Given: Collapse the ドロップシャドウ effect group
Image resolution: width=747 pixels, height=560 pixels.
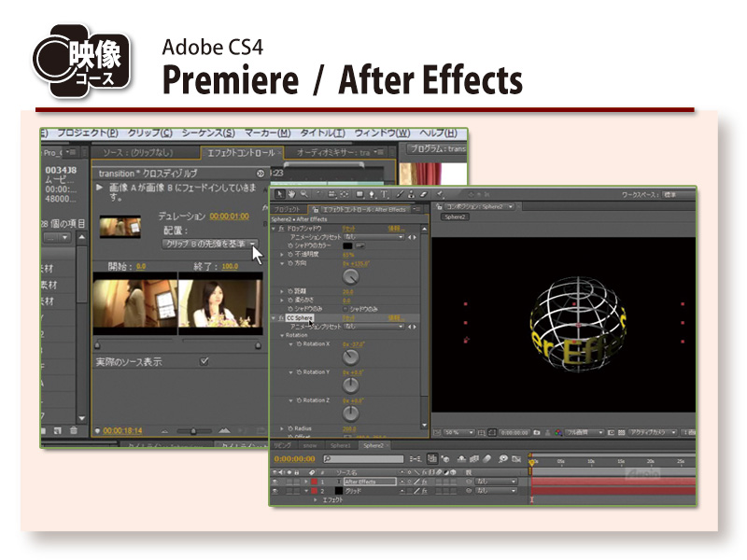Looking at the screenshot, I should coord(274,229).
